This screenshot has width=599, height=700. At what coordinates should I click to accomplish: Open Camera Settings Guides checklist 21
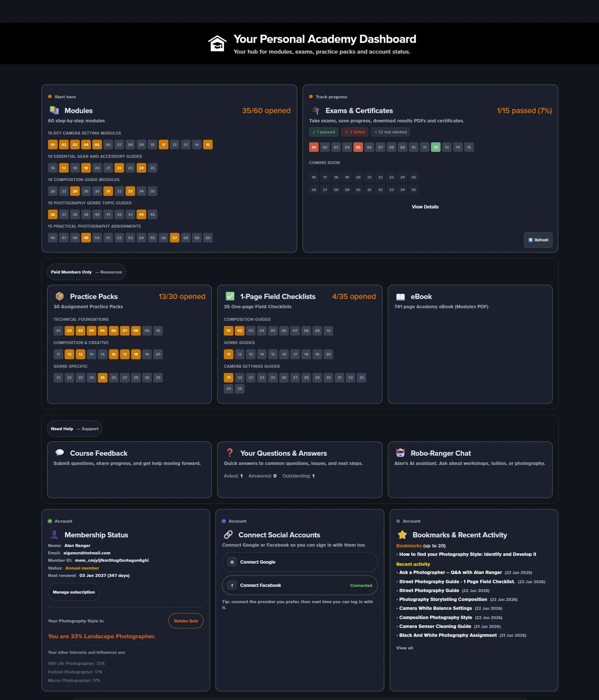[x=229, y=377]
